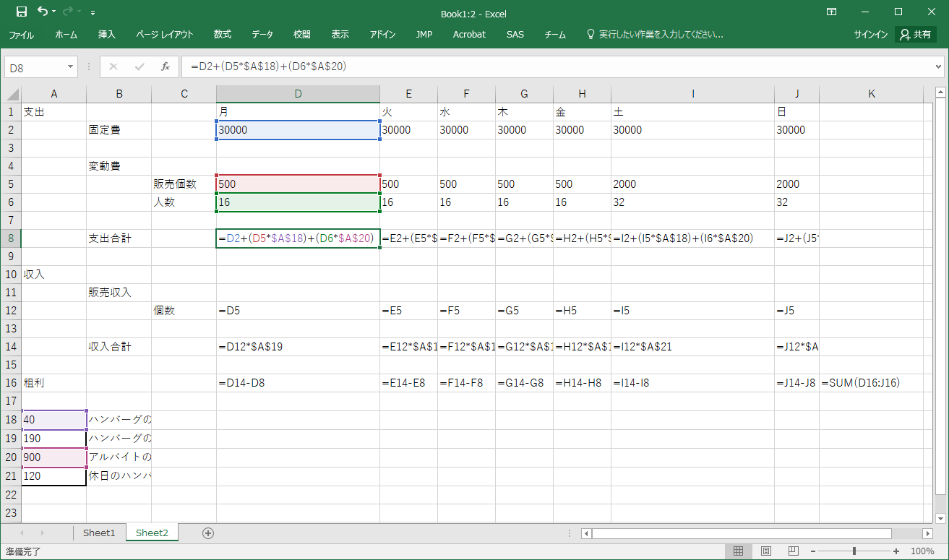Image resolution: width=949 pixels, height=560 pixels.
Task: Open the 数式 ribbon tab
Action: click(223, 35)
